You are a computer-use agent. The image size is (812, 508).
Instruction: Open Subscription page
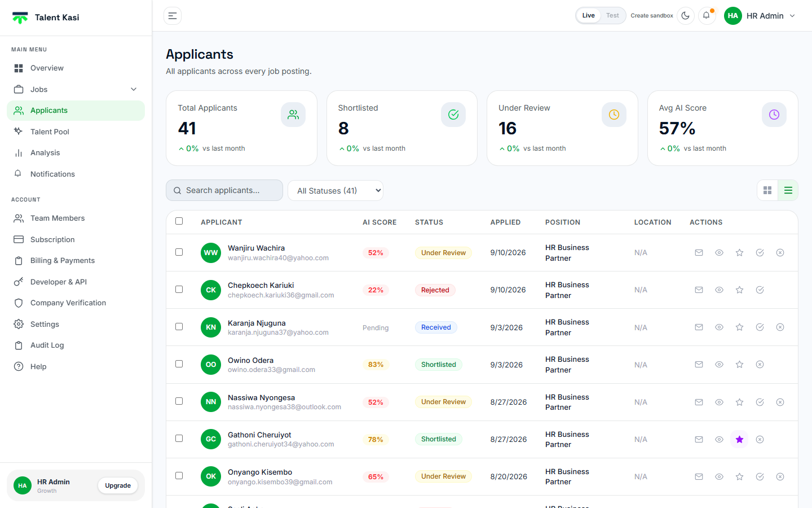click(76, 239)
